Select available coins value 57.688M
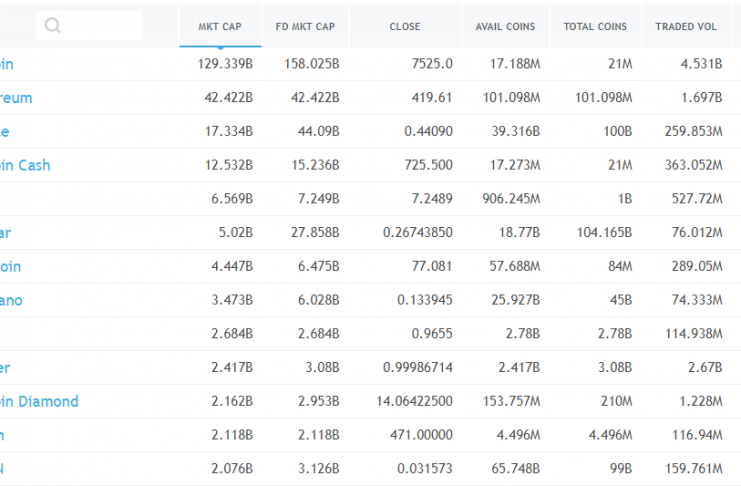 click(515, 267)
